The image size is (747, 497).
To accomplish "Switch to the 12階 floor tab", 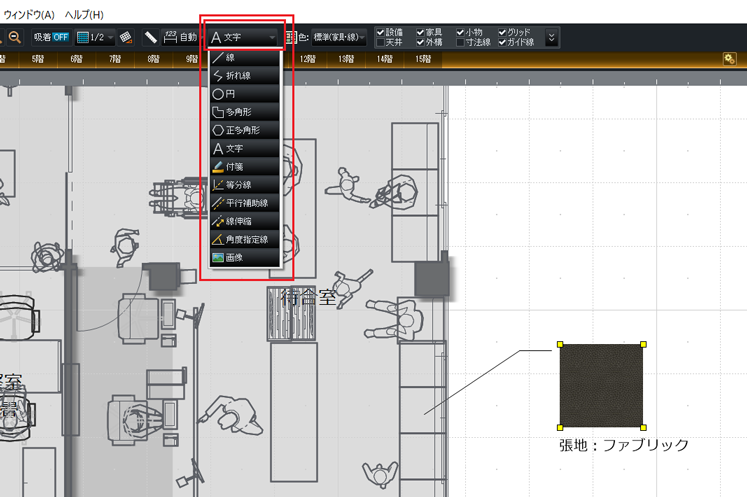I will click(x=307, y=59).
